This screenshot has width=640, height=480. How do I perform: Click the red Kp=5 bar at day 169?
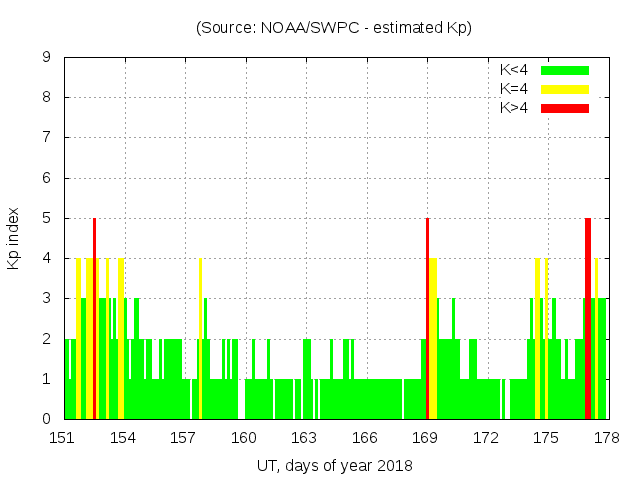click(427, 320)
